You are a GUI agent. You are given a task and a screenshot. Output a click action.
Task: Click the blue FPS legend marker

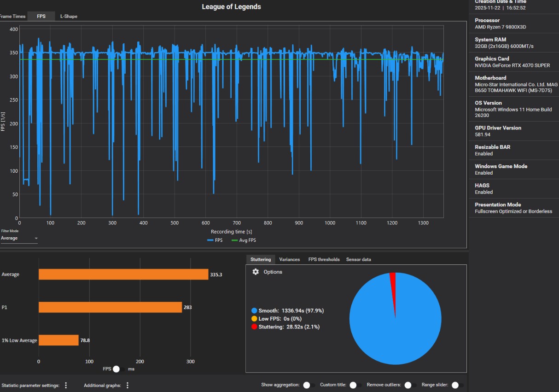tap(210, 240)
